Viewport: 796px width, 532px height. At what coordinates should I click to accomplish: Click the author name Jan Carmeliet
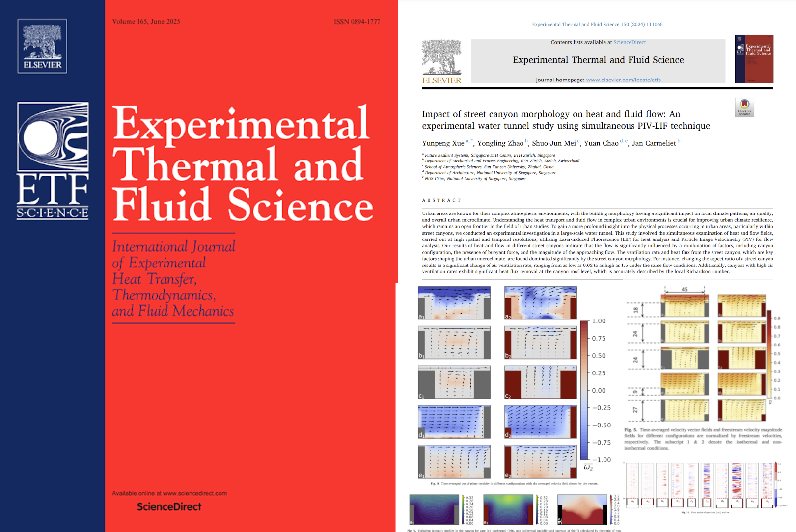pos(654,143)
